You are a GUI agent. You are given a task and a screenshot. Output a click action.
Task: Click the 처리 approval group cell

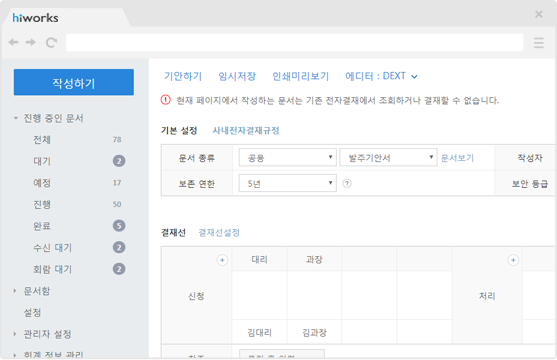pos(487,296)
